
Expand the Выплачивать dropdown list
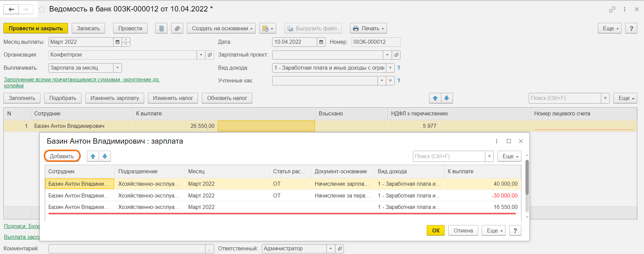117,68
